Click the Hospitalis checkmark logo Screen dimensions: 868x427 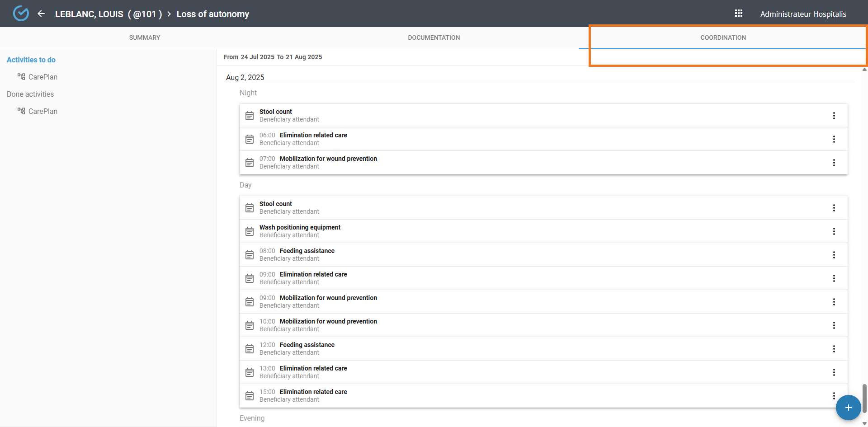tap(21, 14)
